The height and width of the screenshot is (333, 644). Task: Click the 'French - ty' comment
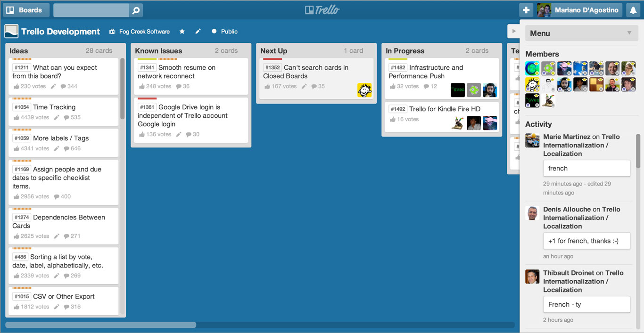pos(586,304)
